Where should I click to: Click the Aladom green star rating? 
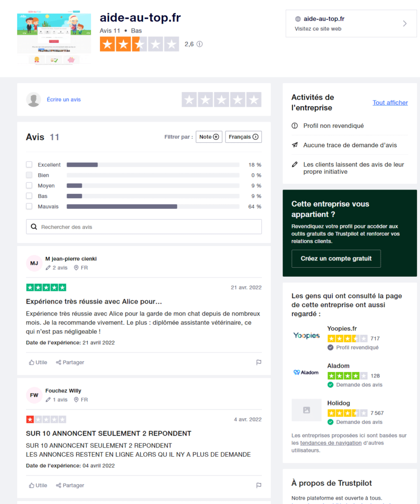[347, 376]
